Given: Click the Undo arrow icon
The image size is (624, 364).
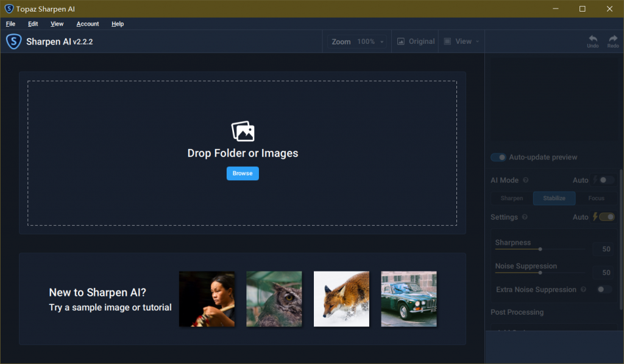Looking at the screenshot, I should point(592,38).
